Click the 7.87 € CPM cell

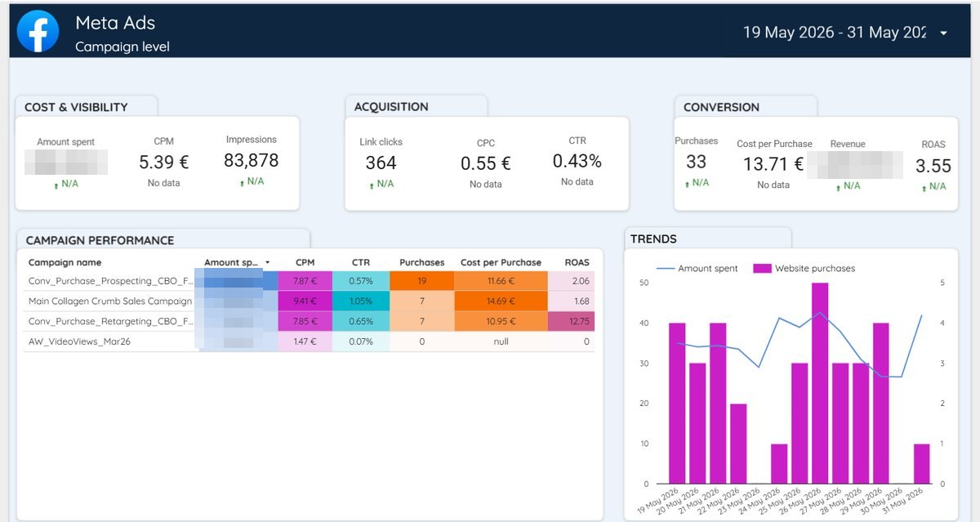(x=305, y=281)
